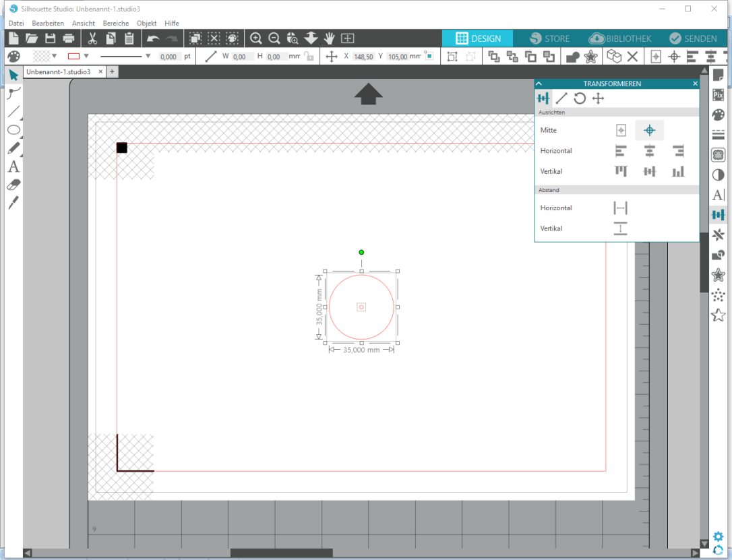Screen dimensions: 732x560
Task: Open the Objekt menu
Action: click(146, 23)
